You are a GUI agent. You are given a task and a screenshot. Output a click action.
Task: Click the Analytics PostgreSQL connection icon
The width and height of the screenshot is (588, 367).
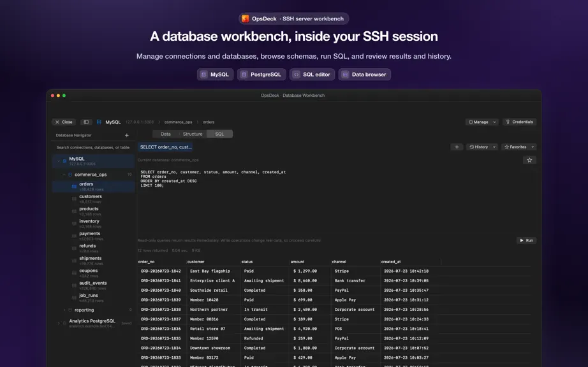(64, 323)
